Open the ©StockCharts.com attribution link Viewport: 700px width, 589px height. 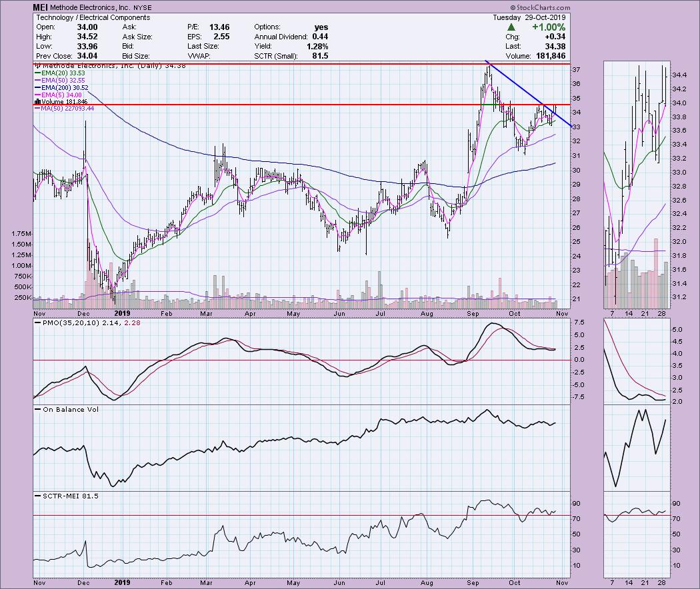pos(540,7)
